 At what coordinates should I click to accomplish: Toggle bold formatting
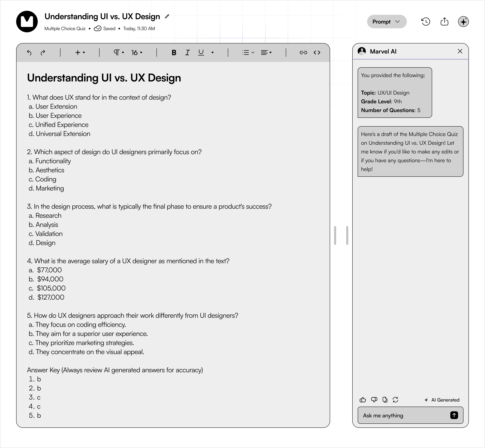point(174,52)
